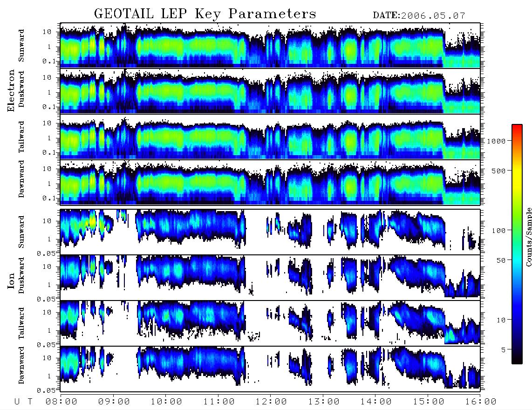Click the Electron Tailward spectrogram panel

tap(270, 137)
